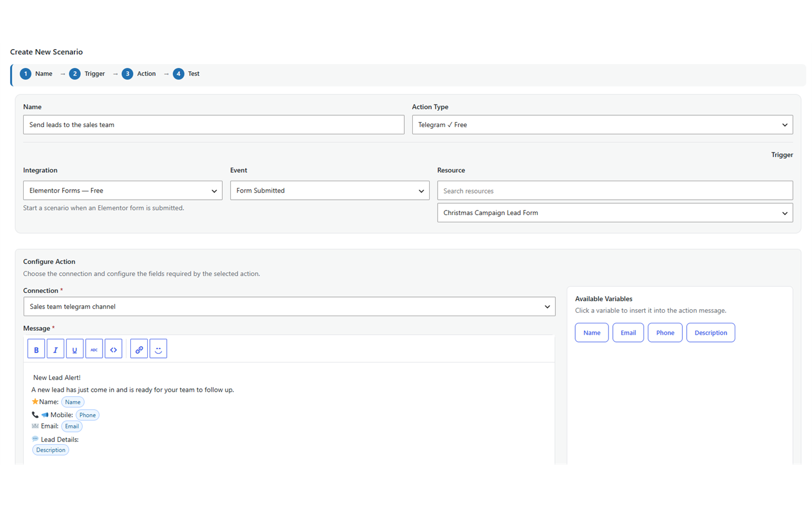
Task: Click the star emoji before Name
Action: pyautogui.click(x=35, y=401)
